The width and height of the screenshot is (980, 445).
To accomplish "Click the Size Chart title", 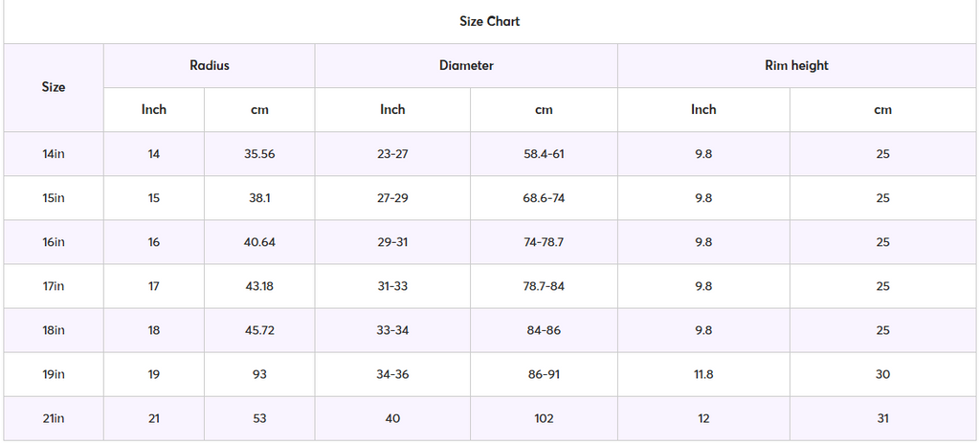I will [489, 21].
